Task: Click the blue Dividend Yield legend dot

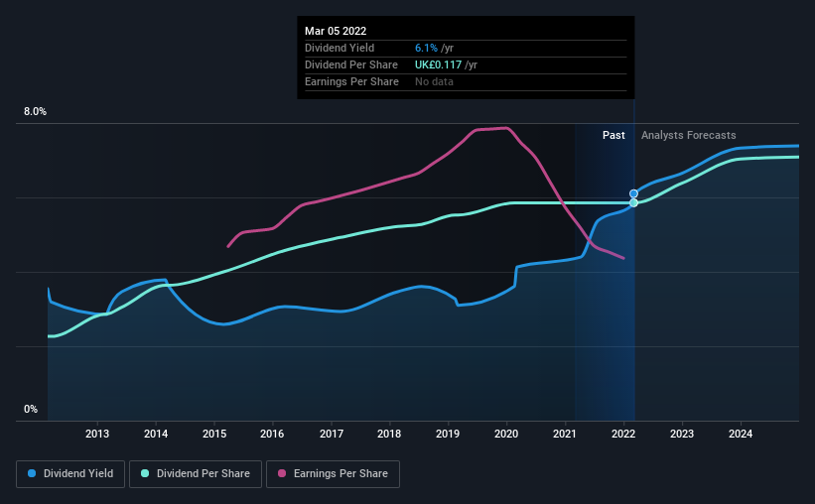Action: [32, 473]
